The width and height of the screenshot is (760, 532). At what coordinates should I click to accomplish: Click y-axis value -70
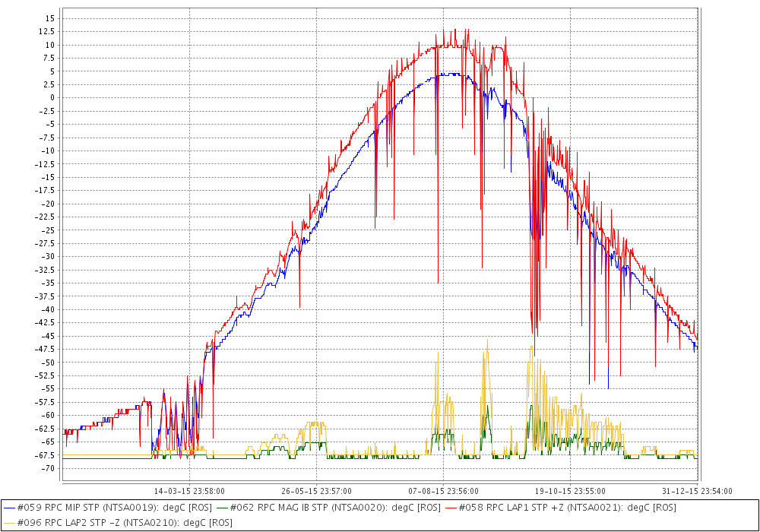(49, 468)
